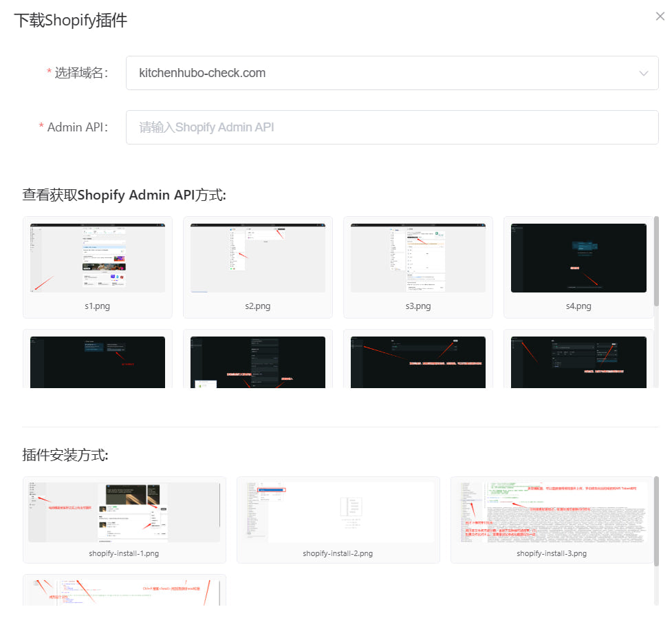The width and height of the screenshot is (672, 629).
Task: Click the s3.png file name label
Action: (418, 306)
